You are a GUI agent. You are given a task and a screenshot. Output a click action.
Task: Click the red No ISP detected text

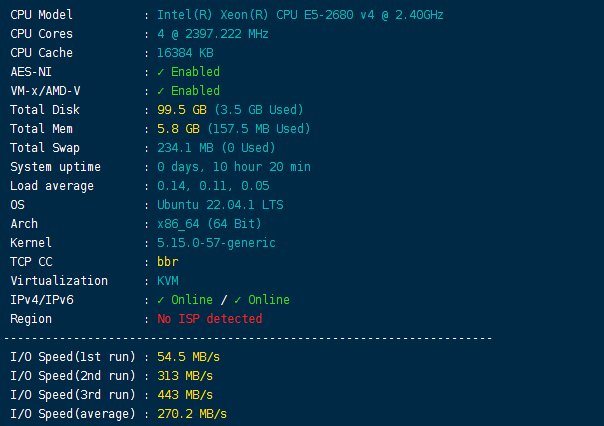pos(210,319)
